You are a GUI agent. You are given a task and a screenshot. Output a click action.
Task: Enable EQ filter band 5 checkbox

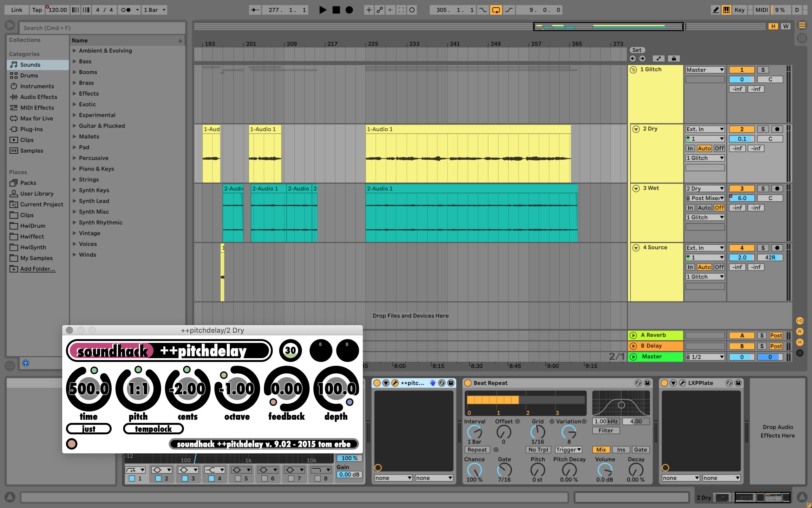click(238, 478)
